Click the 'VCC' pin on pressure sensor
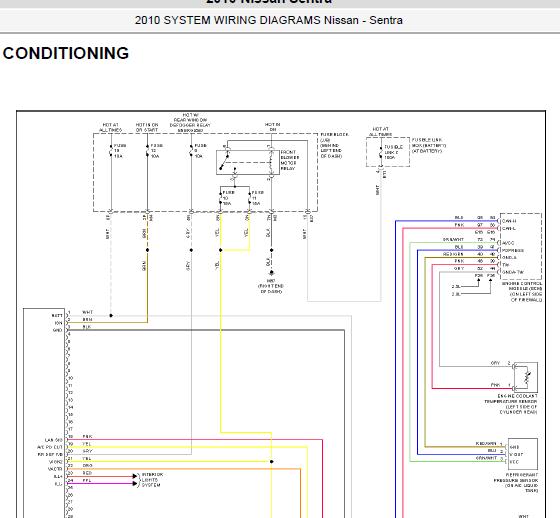Screen dimensions: 560x518 point(514,462)
